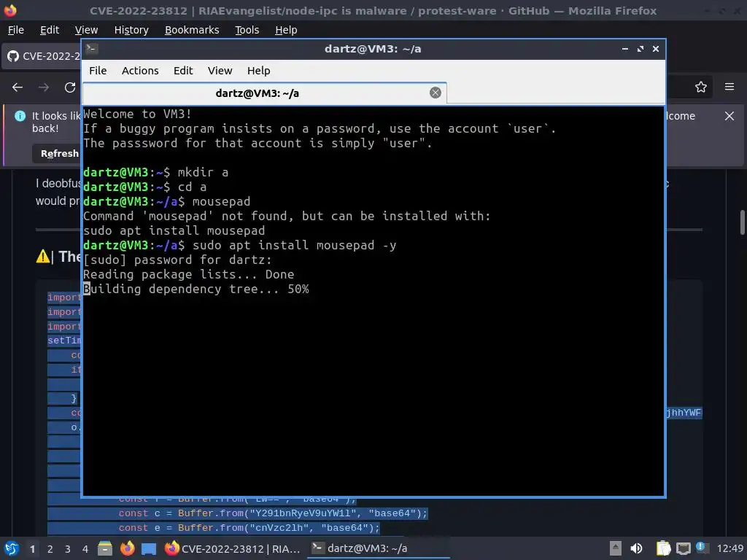Switch to workspace 2

tap(50, 549)
